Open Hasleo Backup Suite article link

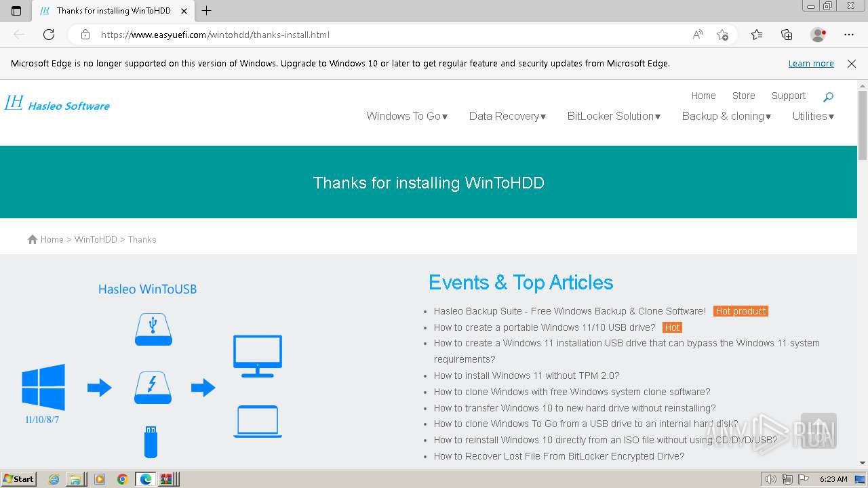(570, 311)
